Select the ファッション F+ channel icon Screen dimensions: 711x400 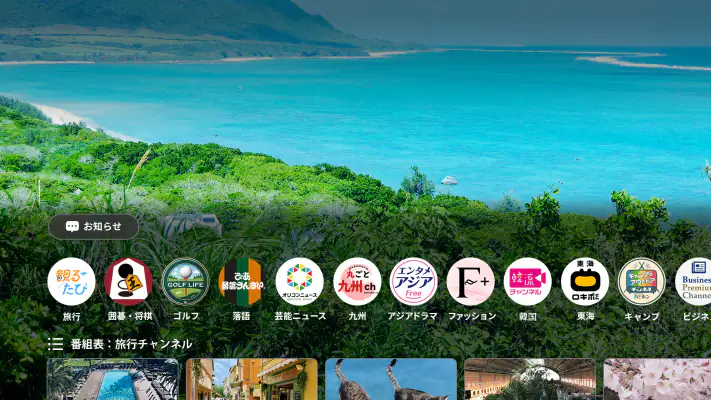470,282
